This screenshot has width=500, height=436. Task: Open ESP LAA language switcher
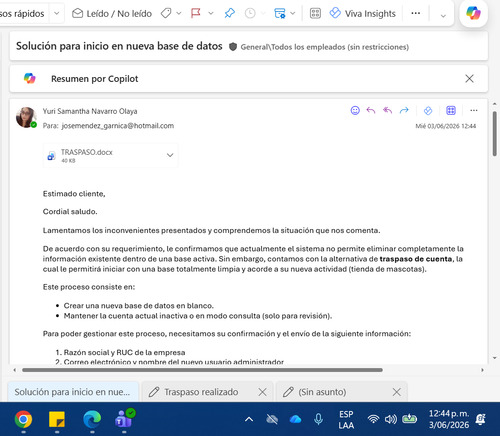(x=346, y=420)
